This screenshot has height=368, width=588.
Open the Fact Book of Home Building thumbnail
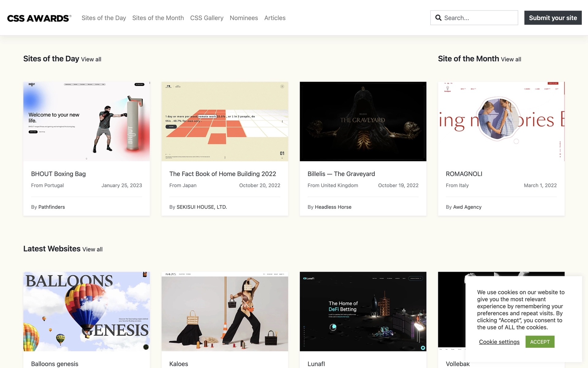[225, 121]
